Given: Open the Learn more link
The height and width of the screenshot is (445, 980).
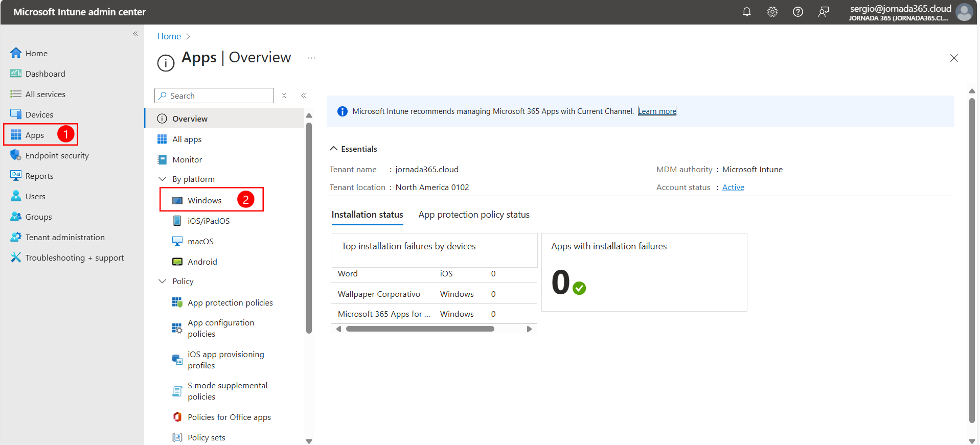Looking at the screenshot, I should click(657, 111).
